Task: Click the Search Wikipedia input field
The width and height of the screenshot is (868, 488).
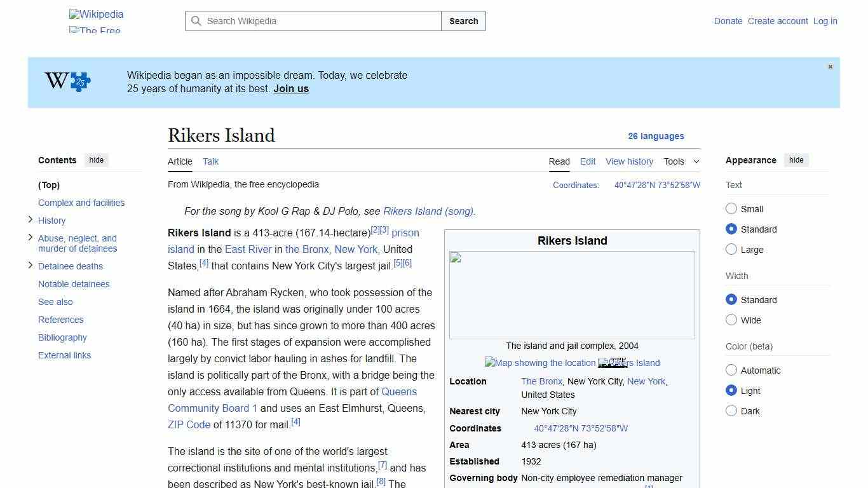Action: (x=311, y=21)
